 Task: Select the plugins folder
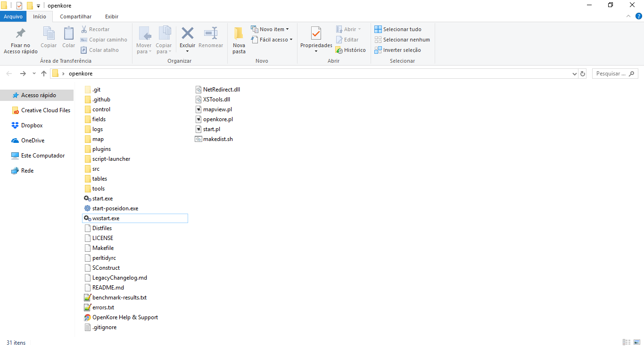pyautogui.click(x=98, y=149)
